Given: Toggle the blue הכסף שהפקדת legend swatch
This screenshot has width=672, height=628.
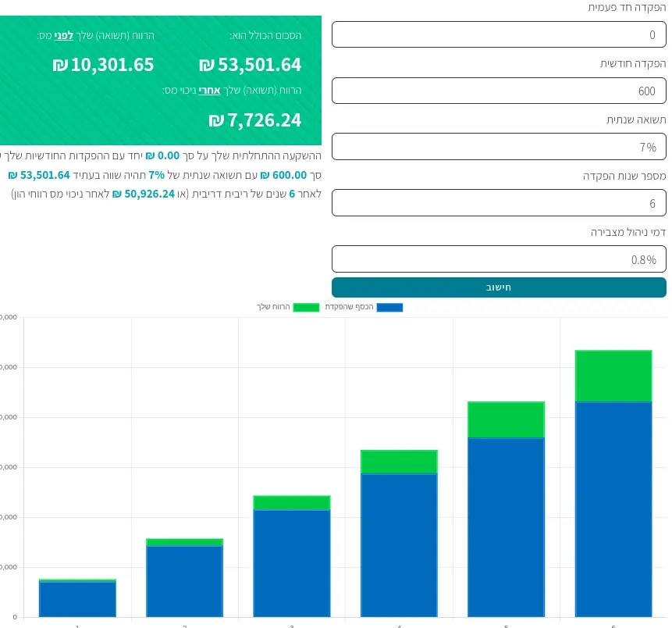Looking at the screenshot, I should [x=389, y=307].
